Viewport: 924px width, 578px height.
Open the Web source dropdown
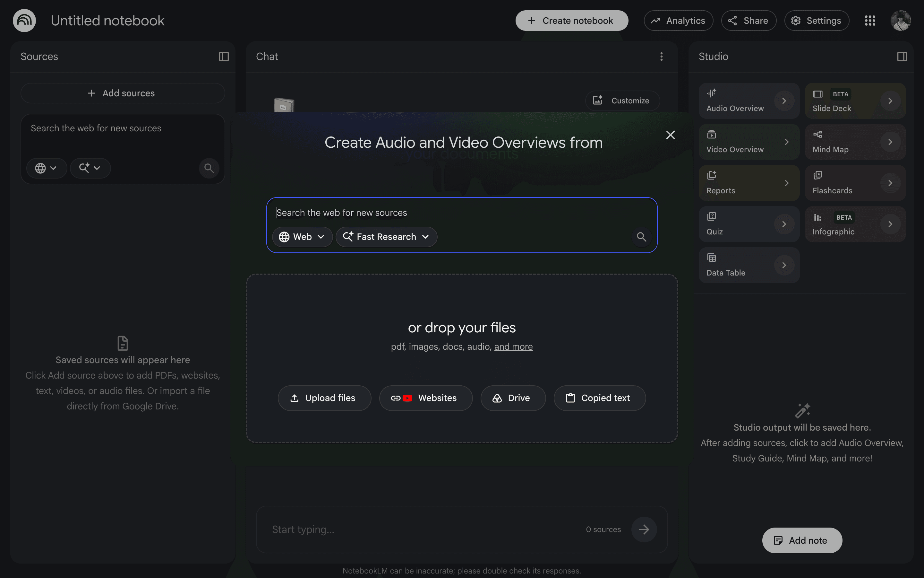[302, 237]
